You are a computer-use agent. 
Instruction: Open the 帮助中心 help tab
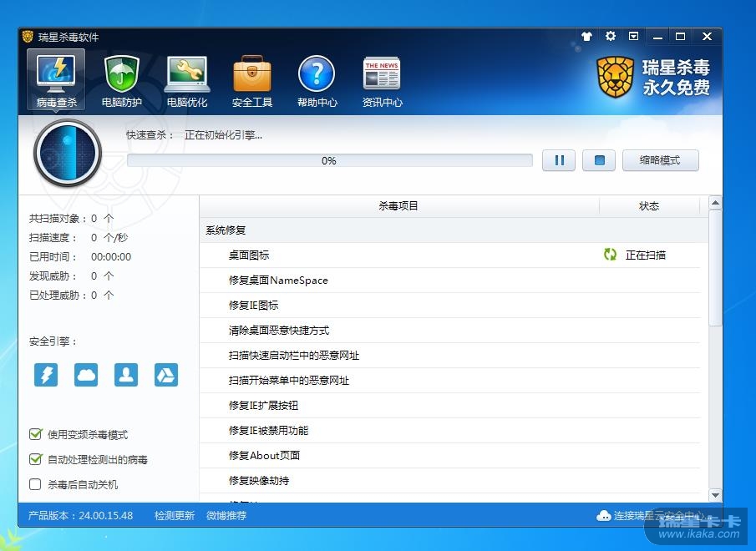[x=317, y=80]
